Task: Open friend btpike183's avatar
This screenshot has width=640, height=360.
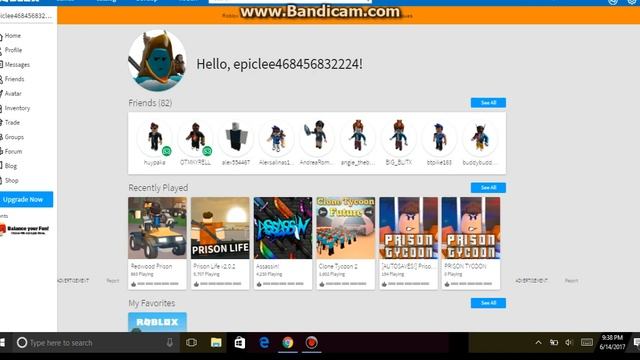Action: click(x=439, y=138)
